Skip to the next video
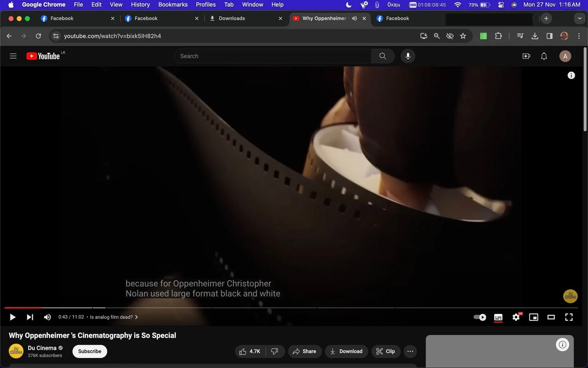 pyautogui.click(x=30, y=317)
